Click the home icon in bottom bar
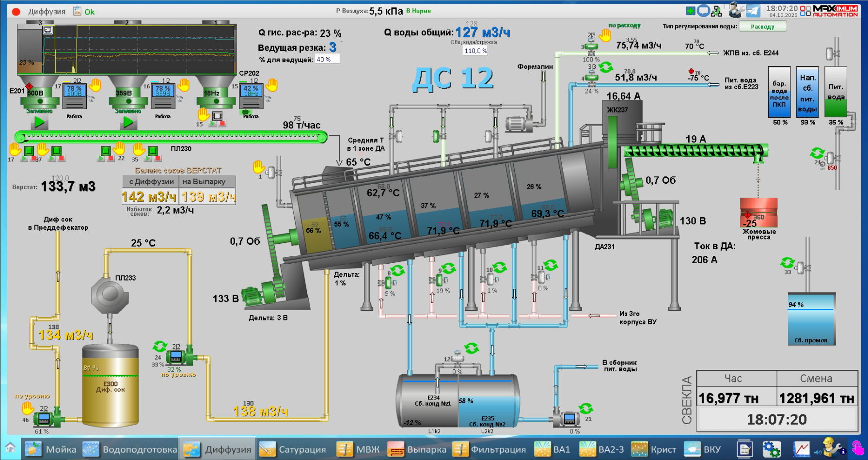Viewport: 868px width, 460px height. [x=10, y=448]
